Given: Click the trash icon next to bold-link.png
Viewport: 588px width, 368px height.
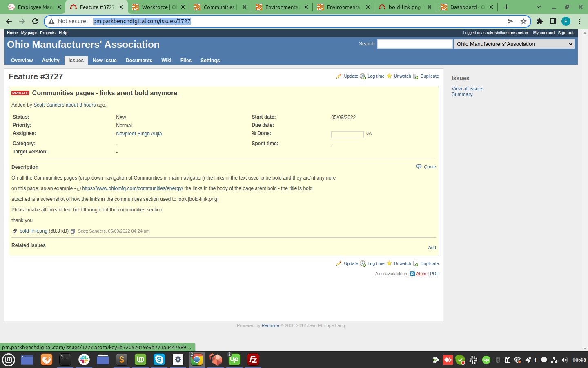Looking at the screenshot, I should coord(73,231).
